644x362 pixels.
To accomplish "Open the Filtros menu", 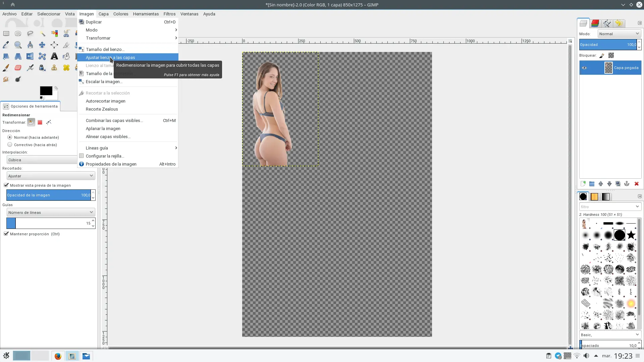I will [169, 14].
